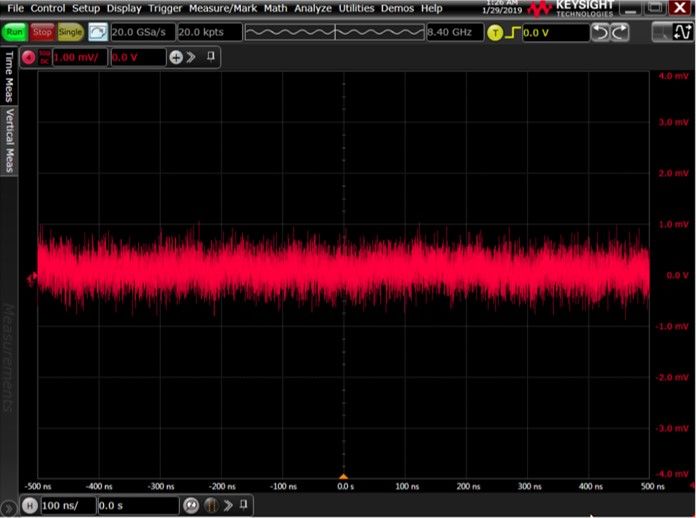Toggle channel 1 on/off red button
Image resolution: width=696 pixels, height=518 pixels.
pos(28,57)
